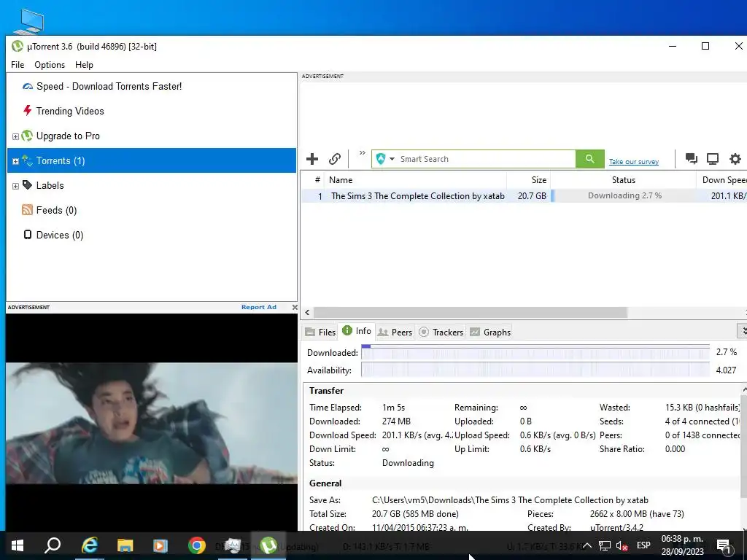Select Speed - Download Torrents Faster! item
This screenshot has height=560, width=747.
pos(109,86)
